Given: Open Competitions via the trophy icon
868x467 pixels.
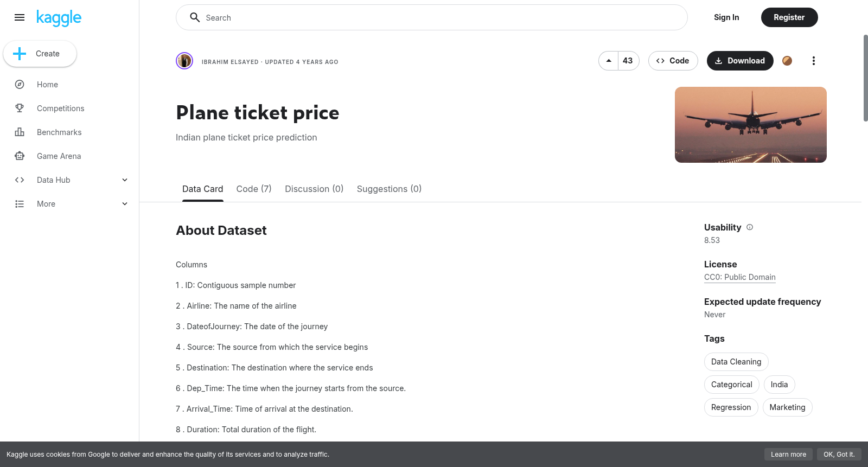Looking at the screenshot, I should (x=20, y=108).
